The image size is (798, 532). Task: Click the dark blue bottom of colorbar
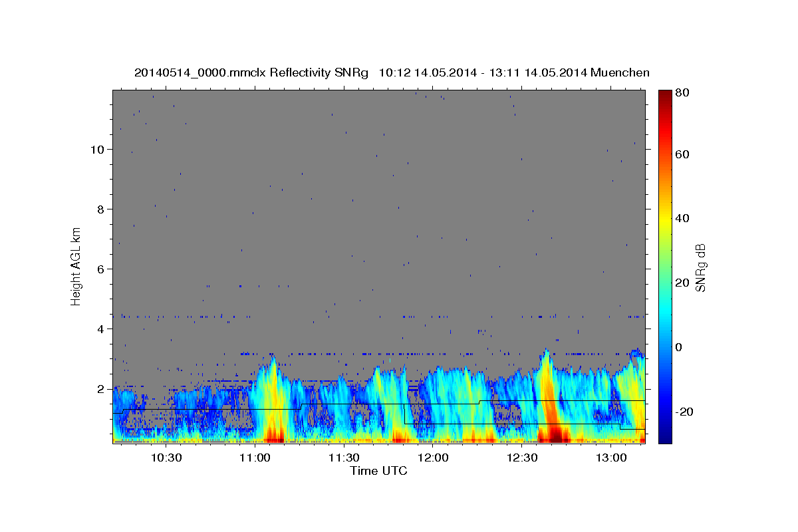pyautogui.click(x=664, y=436)
